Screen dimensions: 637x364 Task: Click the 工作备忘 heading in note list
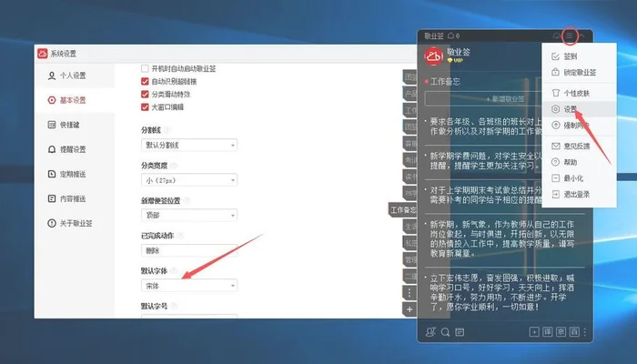(x=445, y=82)
